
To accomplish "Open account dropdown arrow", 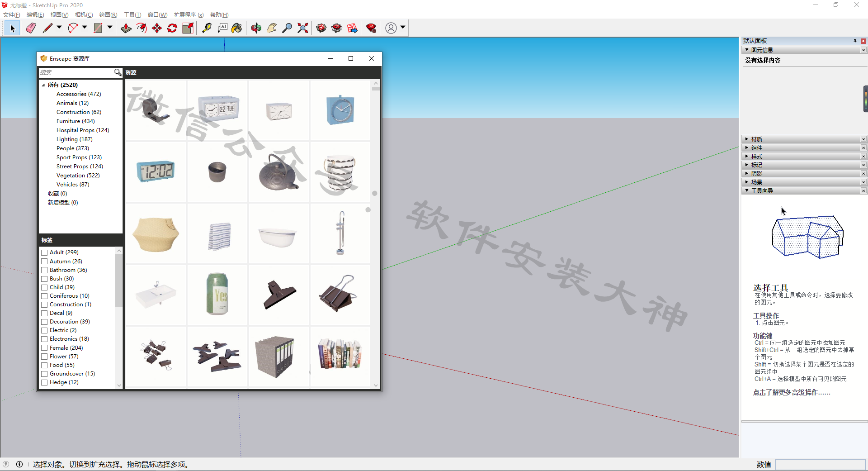I will coord(403,28).
